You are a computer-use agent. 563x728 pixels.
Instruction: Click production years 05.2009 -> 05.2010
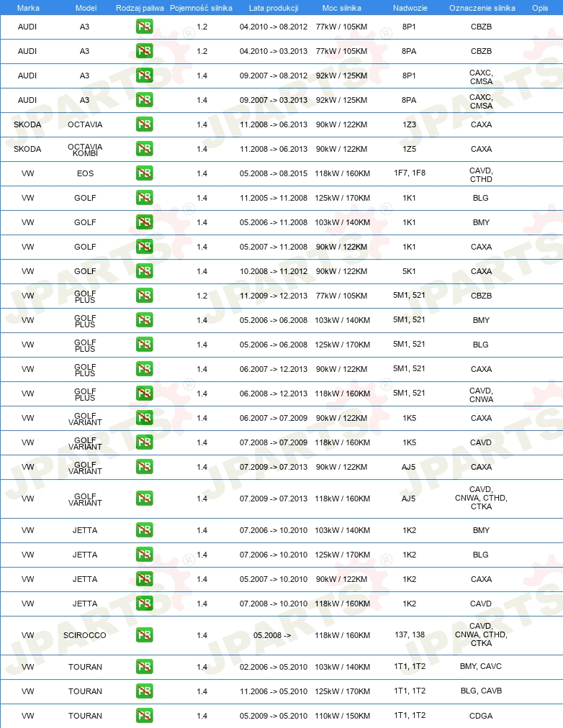[x=274, y=716]
